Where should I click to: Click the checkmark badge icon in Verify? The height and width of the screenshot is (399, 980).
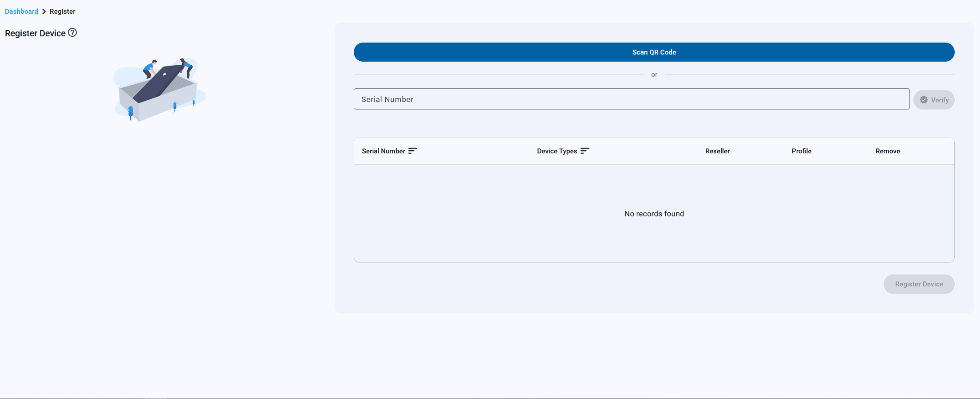[924, 100]
